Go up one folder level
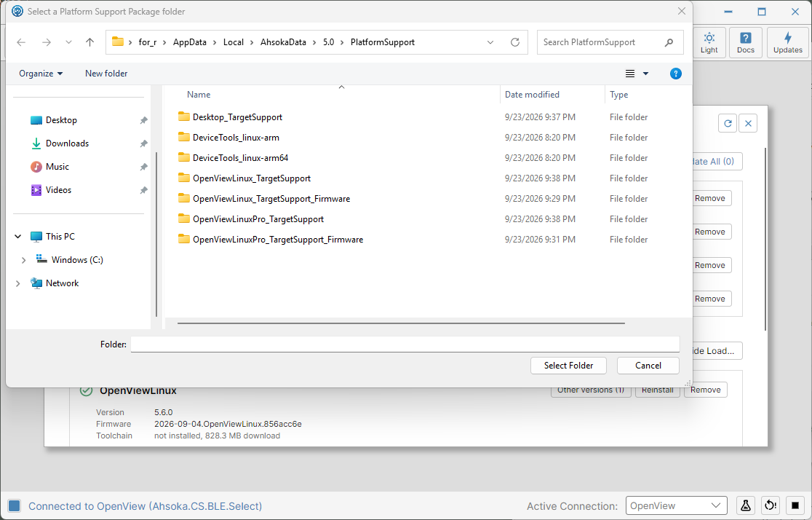Viewport: 812px width, 520px height. tap(89, 42)
